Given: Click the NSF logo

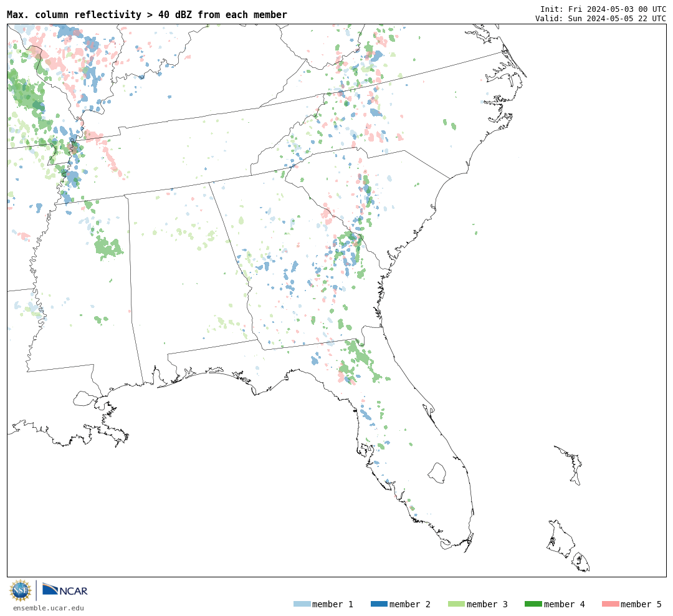Looking at the screenshot, I should (21, 590).
